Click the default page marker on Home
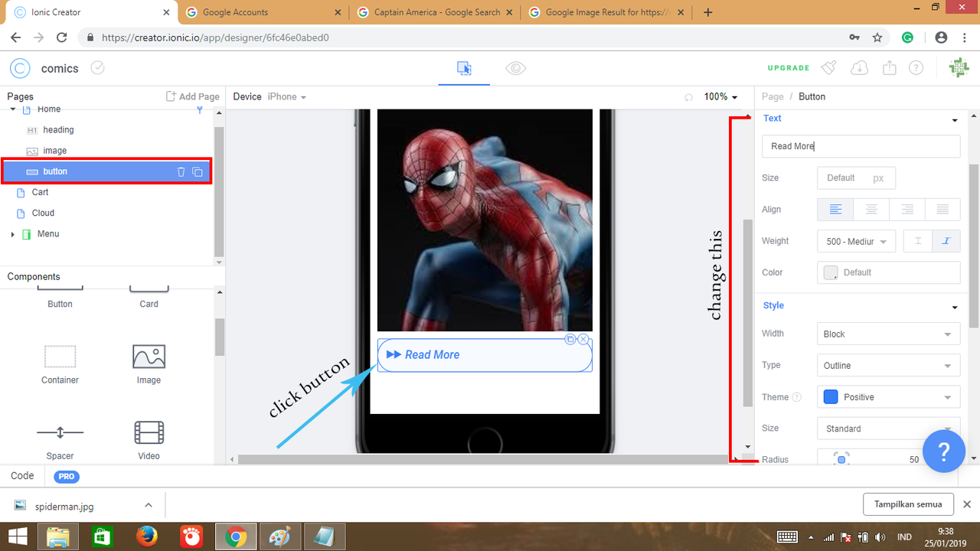The image size is (980, 551). click(200, 110)
